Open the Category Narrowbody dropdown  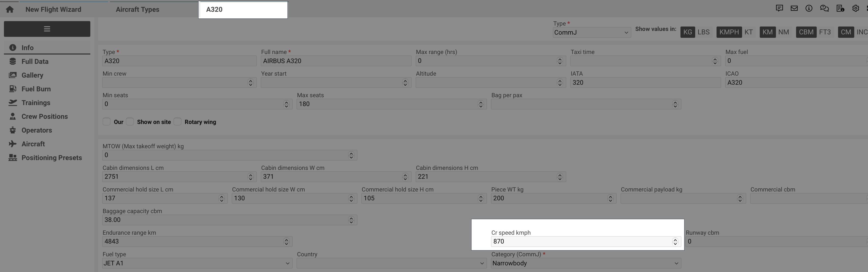click(586, 263)
